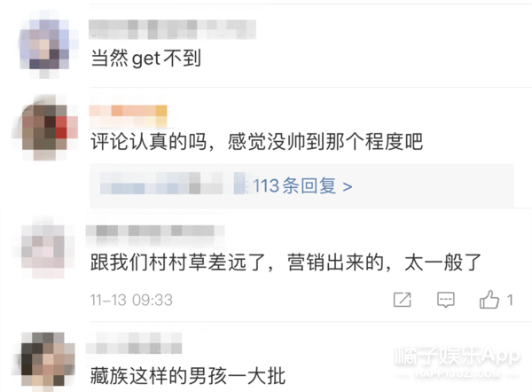Select comment '藏族这样的男孩一大批'
This screenshot has width=532, height=392.
pyautogui.click(x=188, y=376)
